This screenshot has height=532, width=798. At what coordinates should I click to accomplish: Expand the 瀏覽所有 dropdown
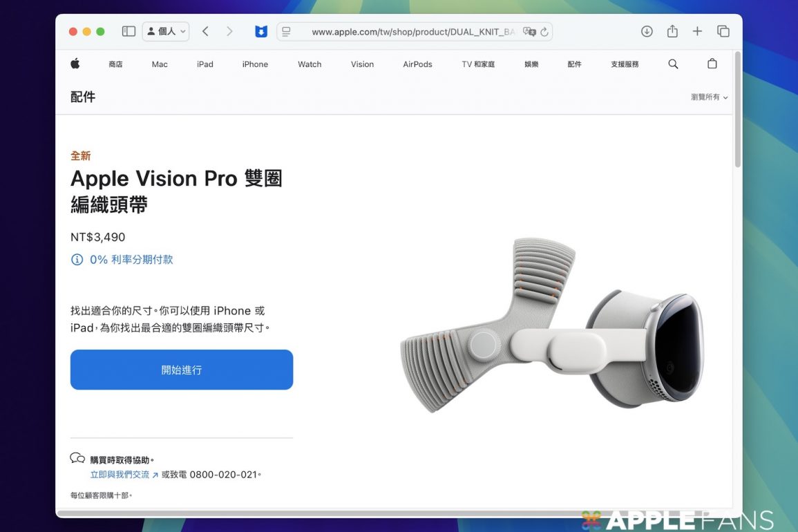tap(709, 97)
